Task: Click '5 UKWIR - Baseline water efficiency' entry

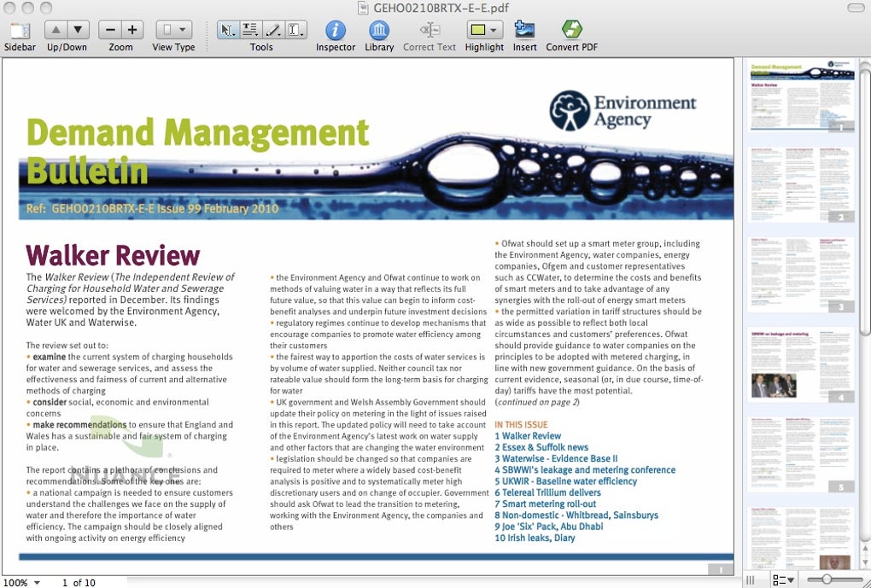Action: (565, 480)
